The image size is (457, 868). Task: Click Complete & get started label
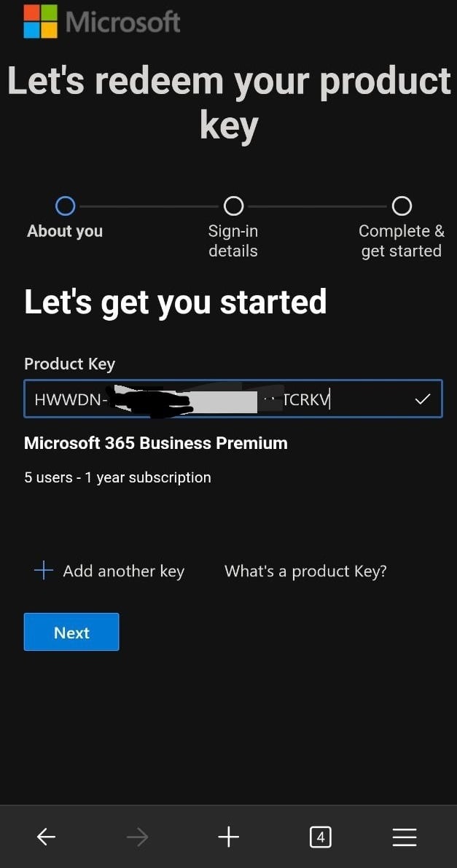[402, 241]
